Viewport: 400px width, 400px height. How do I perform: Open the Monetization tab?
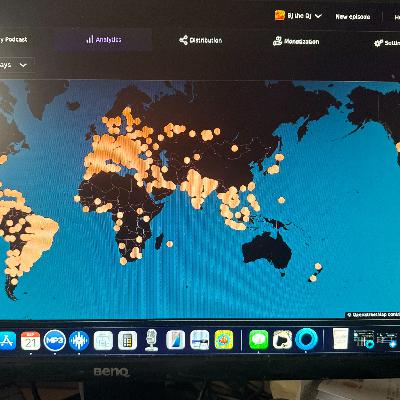coord(296,41)
